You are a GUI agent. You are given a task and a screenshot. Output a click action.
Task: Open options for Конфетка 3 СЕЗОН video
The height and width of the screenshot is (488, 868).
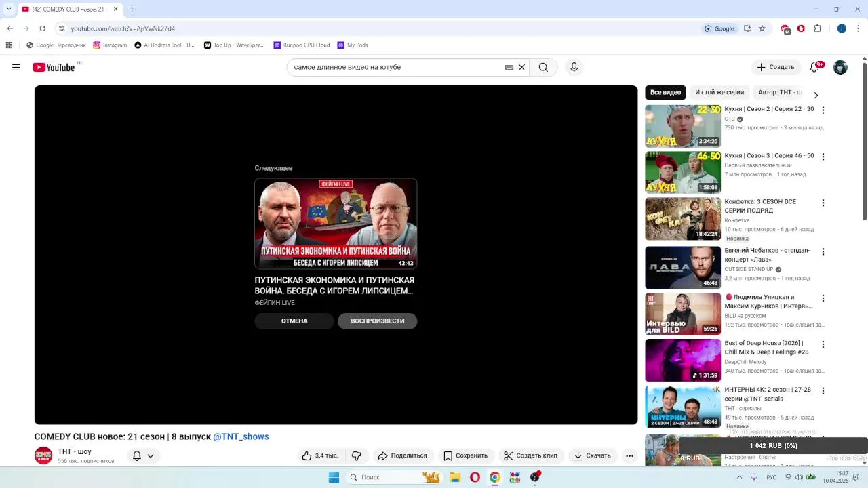click(x=823, y=203)
